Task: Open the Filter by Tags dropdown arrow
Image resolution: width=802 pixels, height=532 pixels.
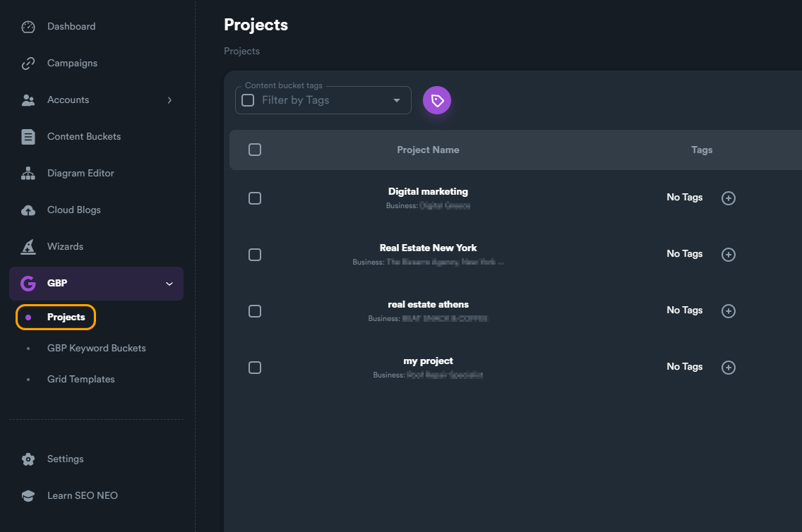Action: pyautogui.click(x=397, y=100)
